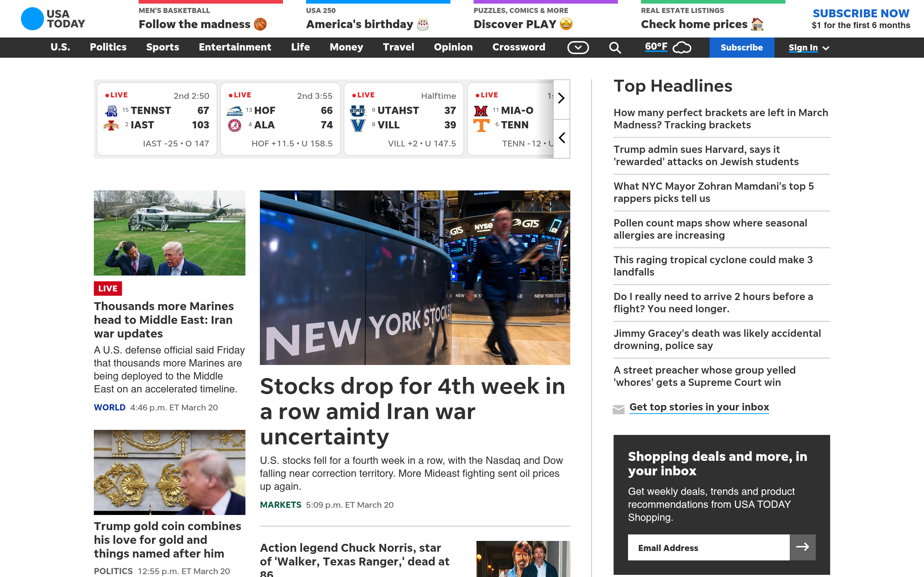Click the Alabama logo in the scoreboard
The height and width of the screenshot is (577, 924).
click(236, 125)
